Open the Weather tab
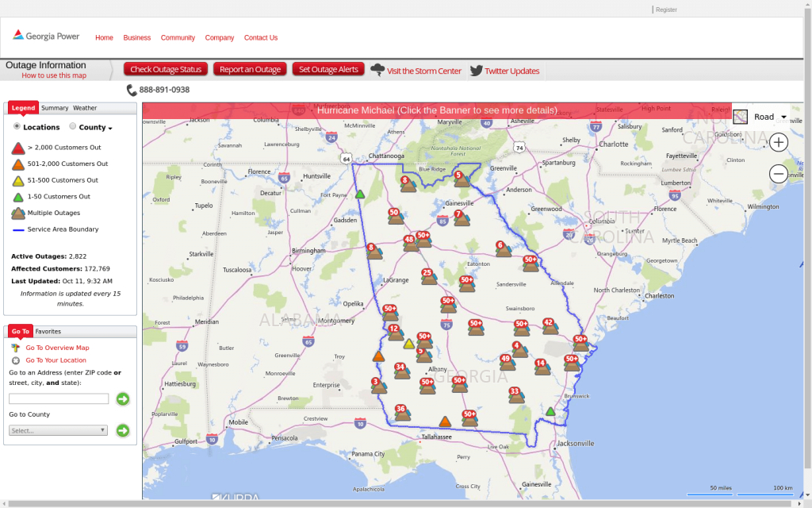This screenshot has height=508, width=812. click(x=85, y=108)
